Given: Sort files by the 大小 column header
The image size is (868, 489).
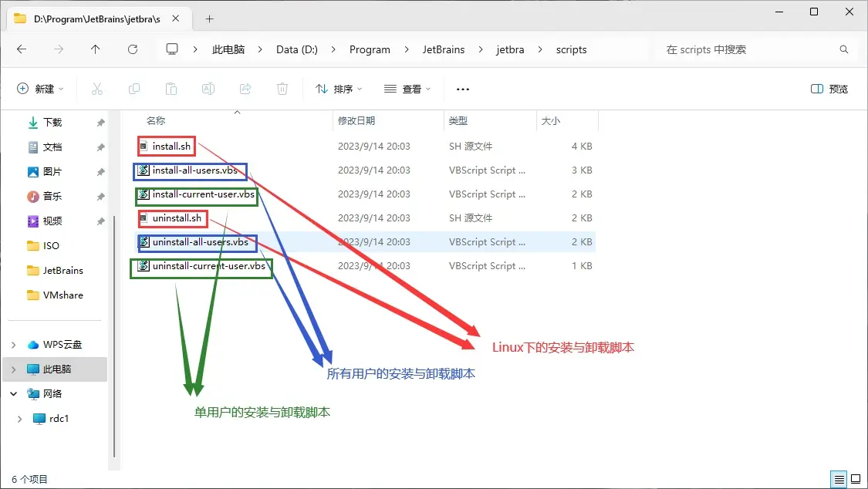Looking at the screenshot, I should [550, 120].
